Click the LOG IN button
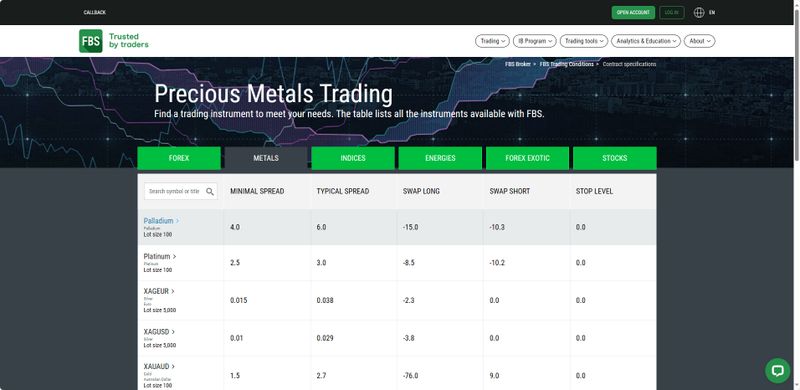 pyautogui.click(x=671, y=13)
